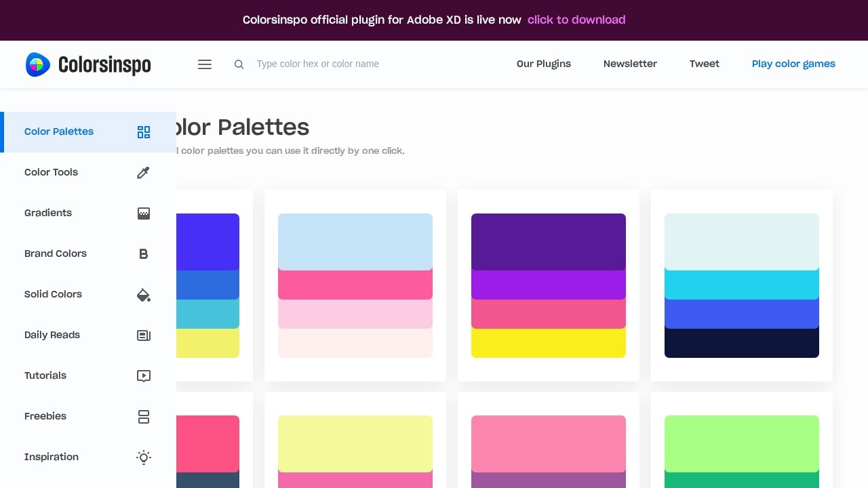This screenshot has width=868, height=488.
Task: Select the yellow swatch in third palette
Action: [549, 344]
